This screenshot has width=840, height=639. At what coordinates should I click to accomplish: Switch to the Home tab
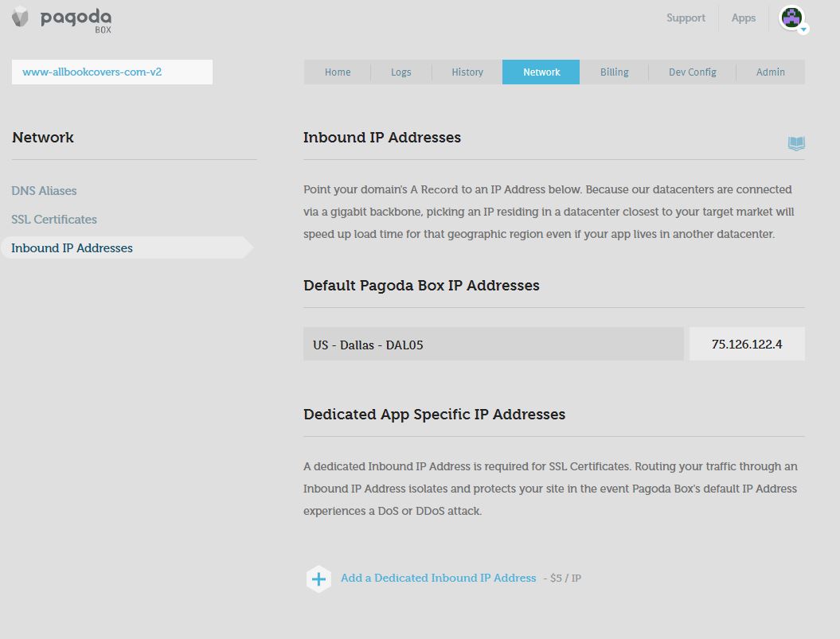(x=338, y=72)
